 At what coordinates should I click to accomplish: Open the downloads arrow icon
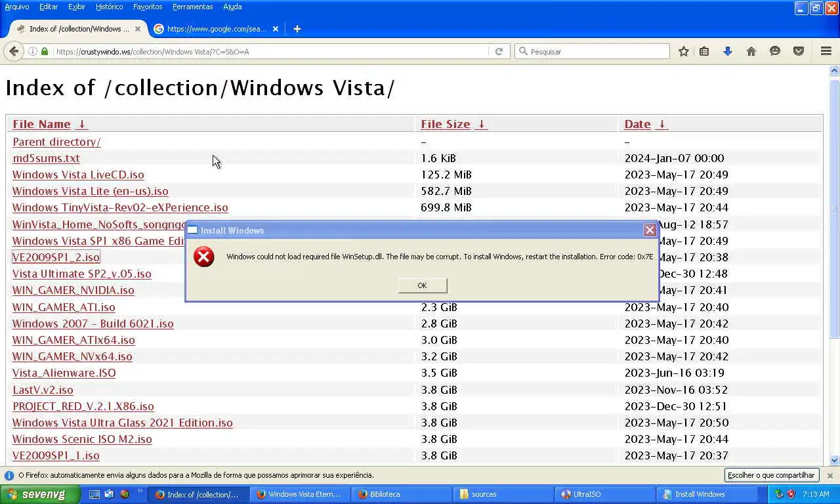[x=728, y=51]
